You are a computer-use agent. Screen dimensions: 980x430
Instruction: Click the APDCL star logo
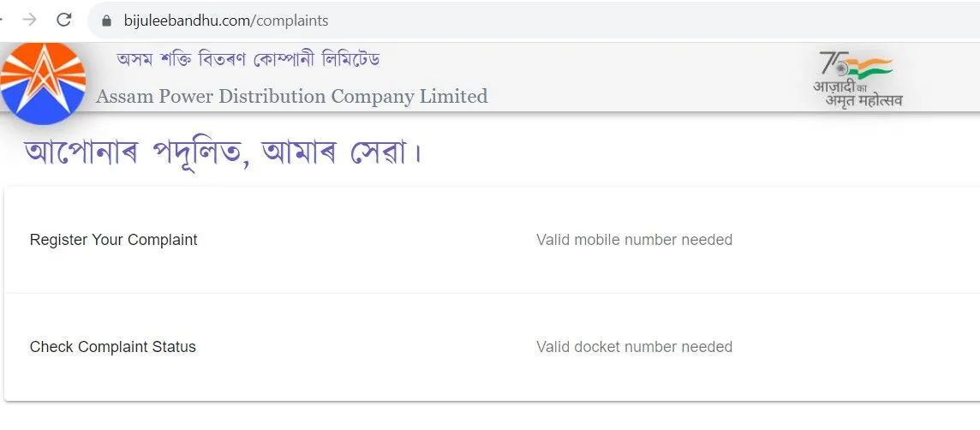pos(42,83)
